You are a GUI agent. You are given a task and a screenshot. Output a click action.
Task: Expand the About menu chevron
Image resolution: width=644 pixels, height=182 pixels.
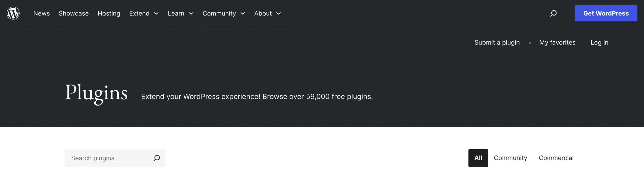[x=278, y=14]
